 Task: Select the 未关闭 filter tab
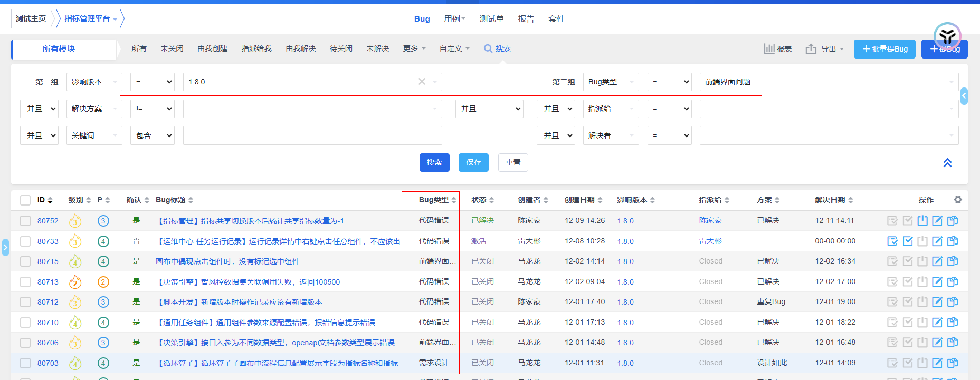[x=172, y=48]
